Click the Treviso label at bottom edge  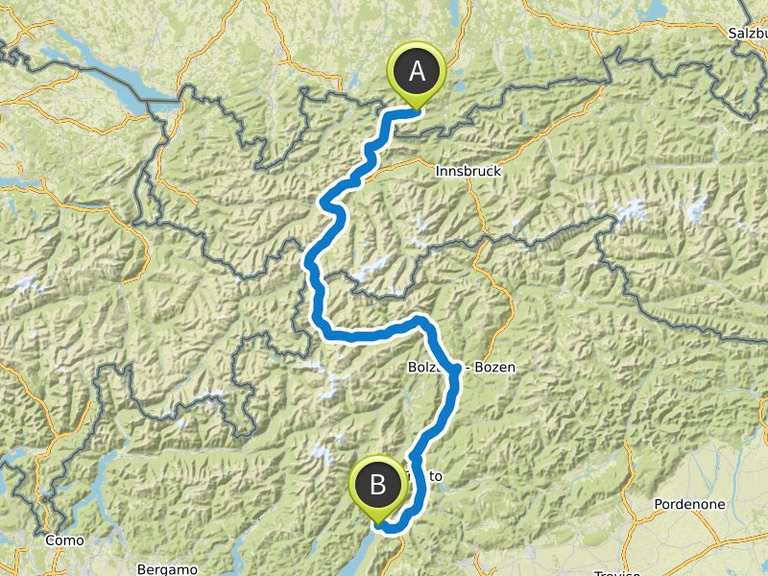pos(616,573)
